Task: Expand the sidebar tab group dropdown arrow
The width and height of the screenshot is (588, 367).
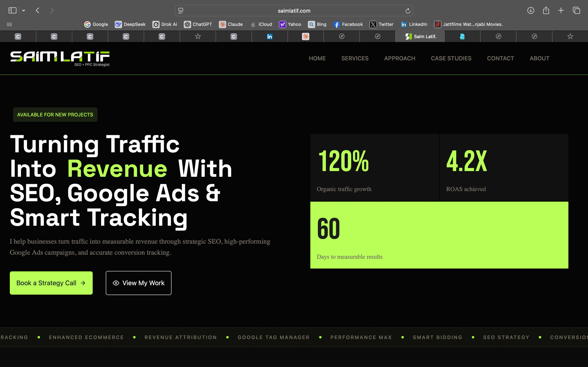Action: click(x=23, y=10)
